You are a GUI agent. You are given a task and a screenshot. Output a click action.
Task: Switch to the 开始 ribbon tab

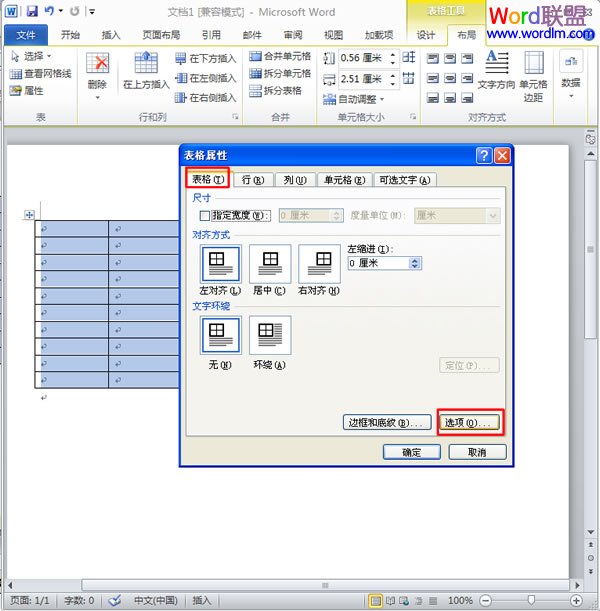click(x=70, y=35)
